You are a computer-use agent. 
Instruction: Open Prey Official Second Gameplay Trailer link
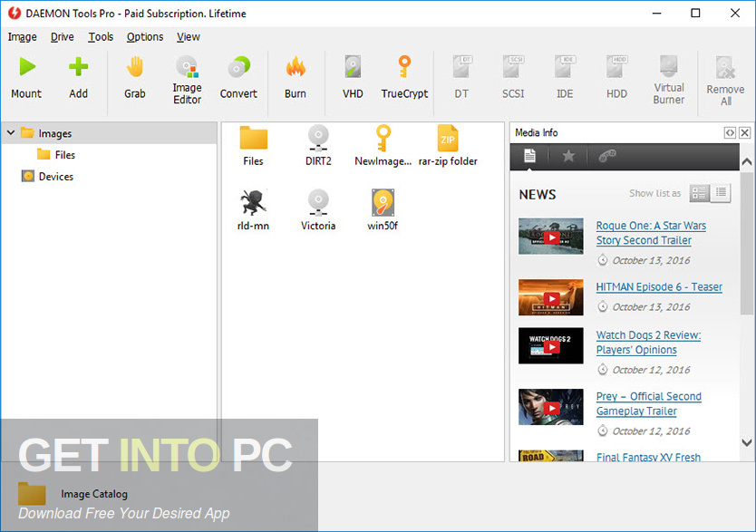tap(648, 403)
